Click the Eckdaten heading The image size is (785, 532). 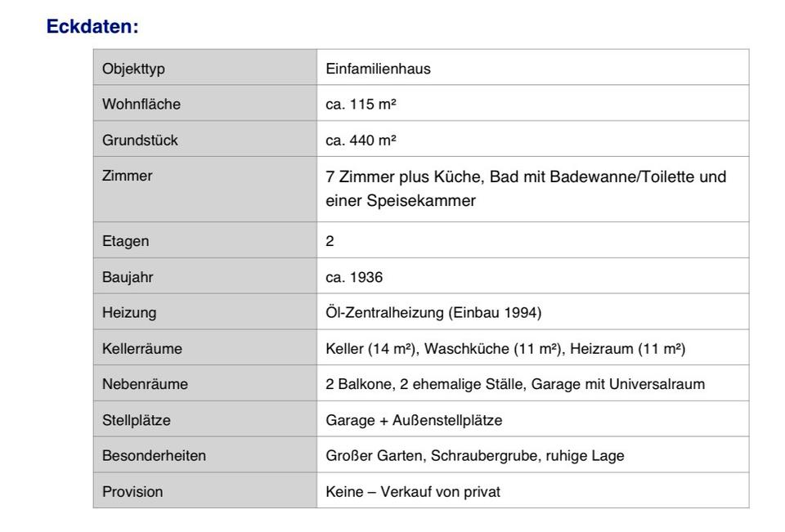click(x=92, y=26)
